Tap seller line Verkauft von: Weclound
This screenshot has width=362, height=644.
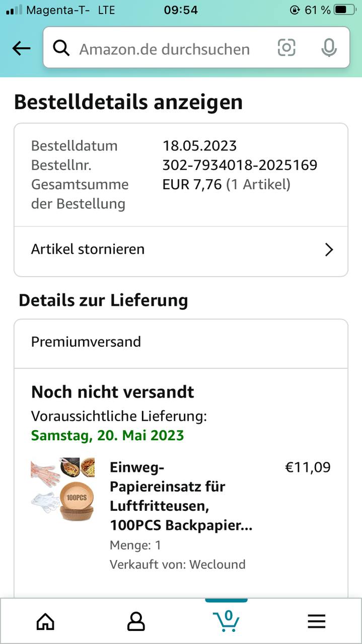177,564
